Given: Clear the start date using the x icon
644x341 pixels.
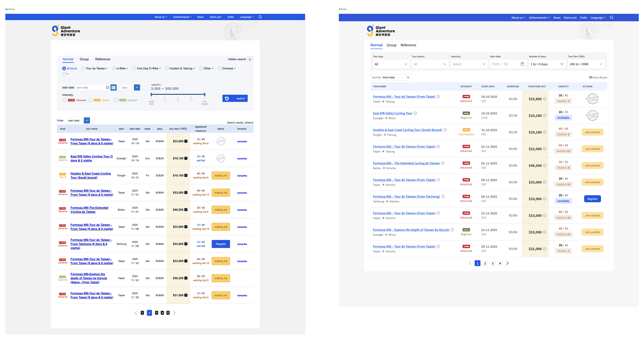Looking at the screenshot, I should tap(108, 87).
